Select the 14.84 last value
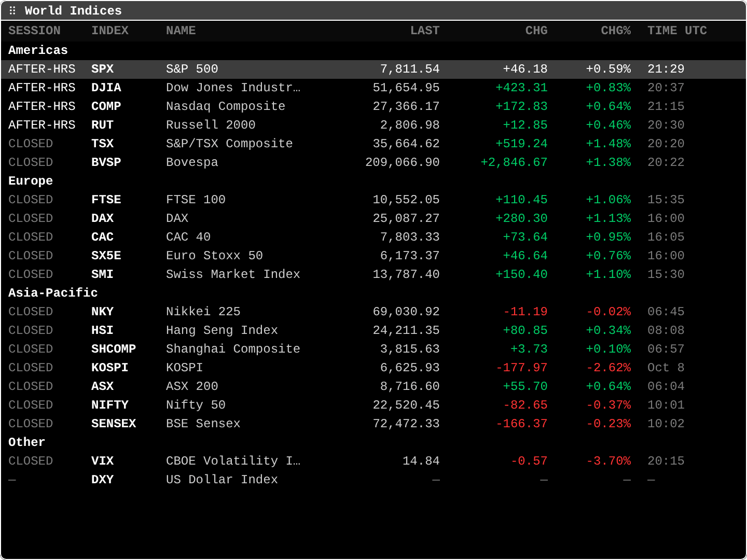Viewport: 747px width, 560px height. click(x=421, y=461)
